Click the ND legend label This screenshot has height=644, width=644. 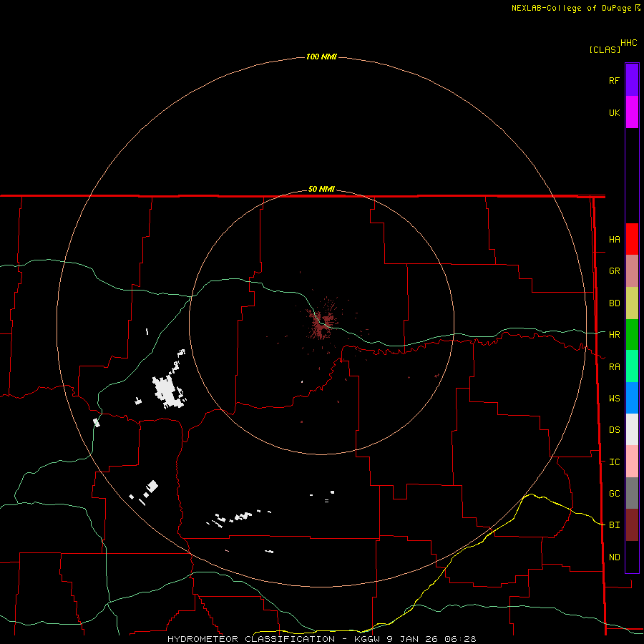pos(614,557)
